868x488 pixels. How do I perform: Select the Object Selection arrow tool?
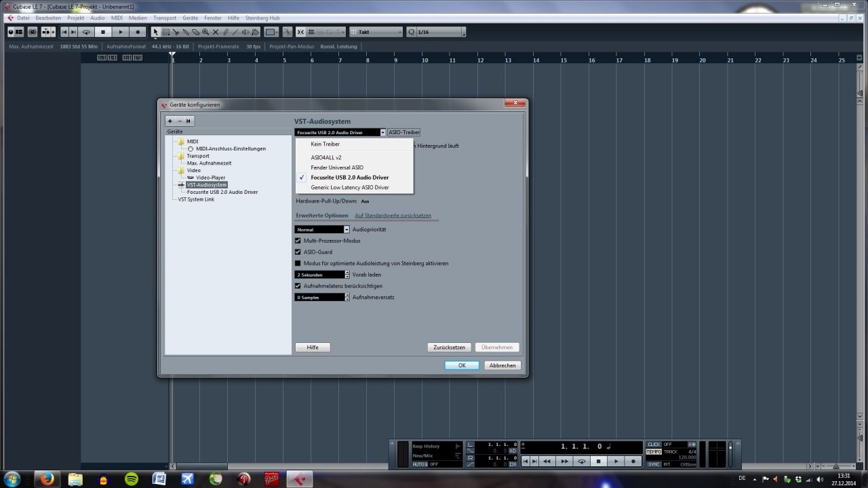click(x=155, y=32)
